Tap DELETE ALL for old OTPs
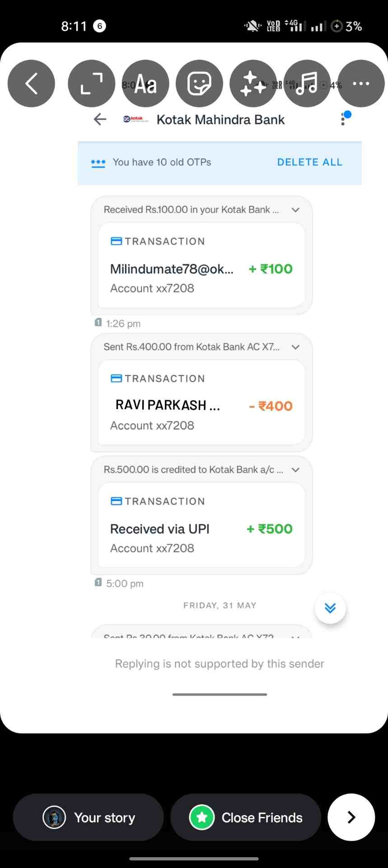The image size is (388, 868). point(310,162)
